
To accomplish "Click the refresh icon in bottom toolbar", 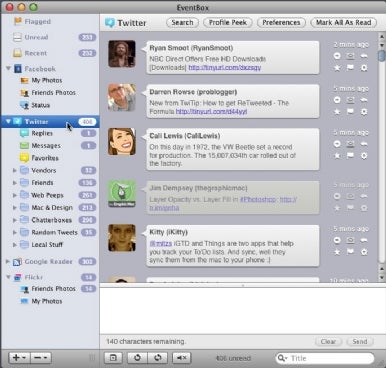I will [x=137, y=358].
